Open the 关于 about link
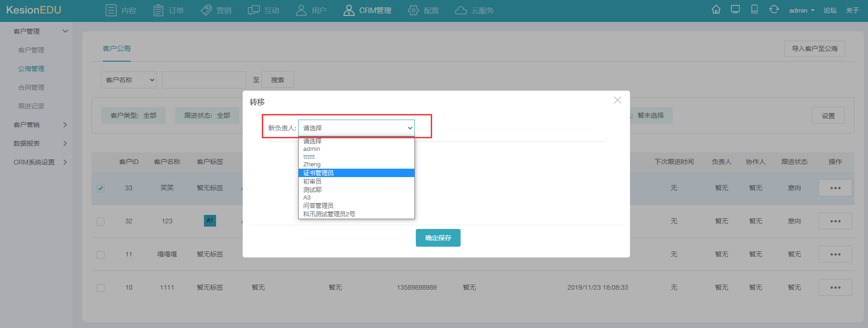 (853, 10)
